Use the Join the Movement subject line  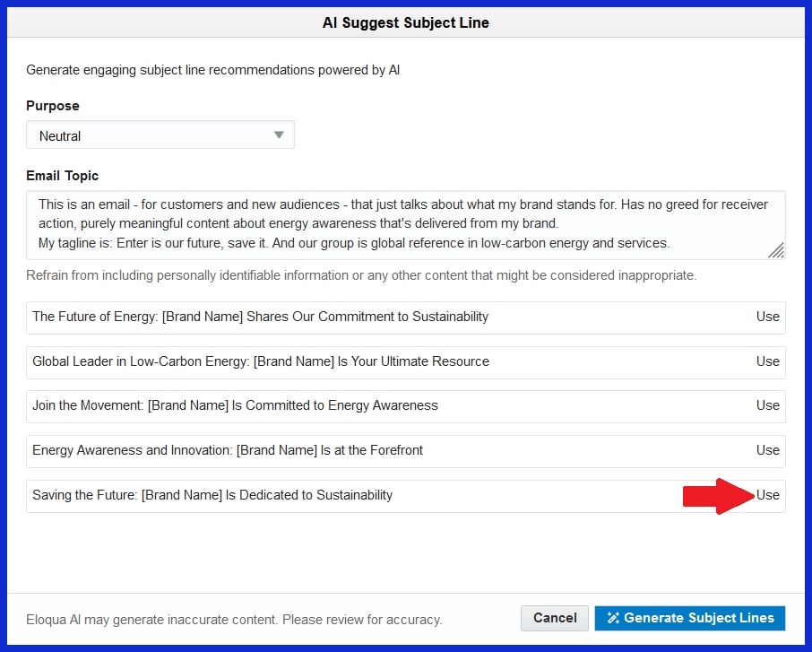[x=768, y=405]
